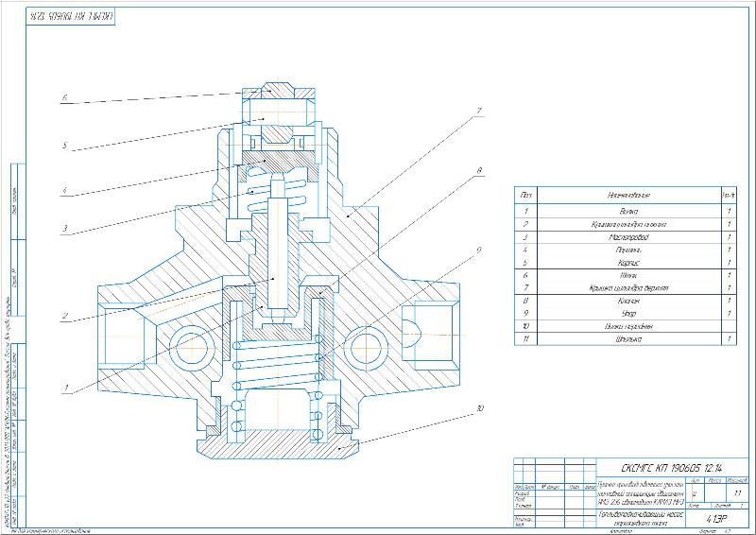
Task: Click position number 11 in the parts table
Action: (525, 338)
